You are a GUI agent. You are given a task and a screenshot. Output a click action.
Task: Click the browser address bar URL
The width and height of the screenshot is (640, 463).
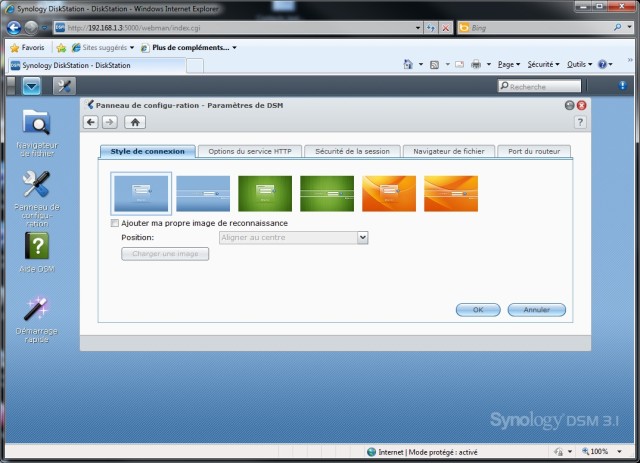240,28
